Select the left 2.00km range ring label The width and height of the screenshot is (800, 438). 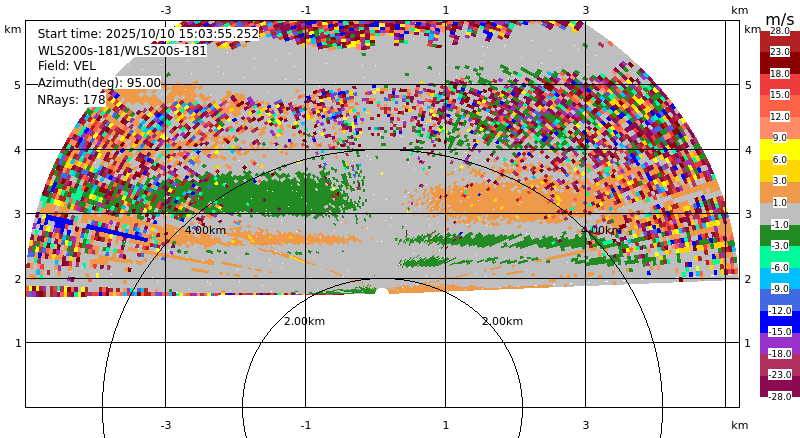point(304,321)
